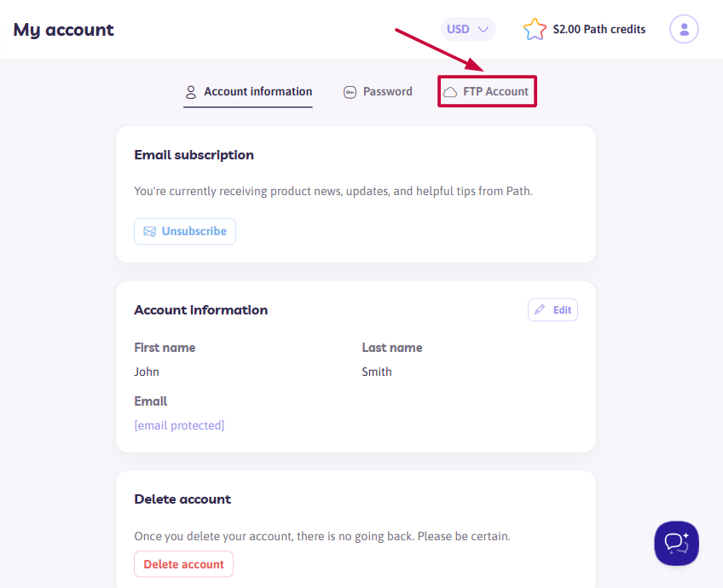Click the pencil icon in Edit button
Image resolution: width=723 pixels, height=588 pixels.
coord(540,309)
